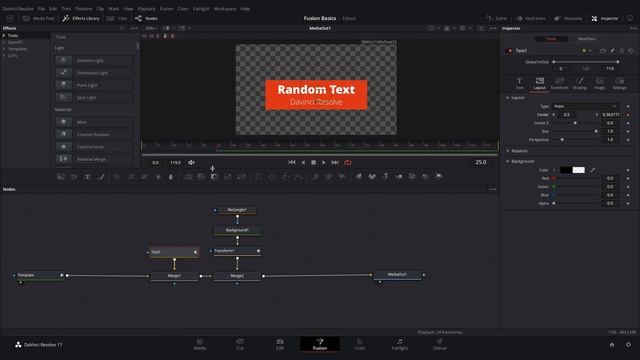The height and width of the screenshot is (360, 640).
Task: Open Project Settings gear icon
Action: (629, 345)
